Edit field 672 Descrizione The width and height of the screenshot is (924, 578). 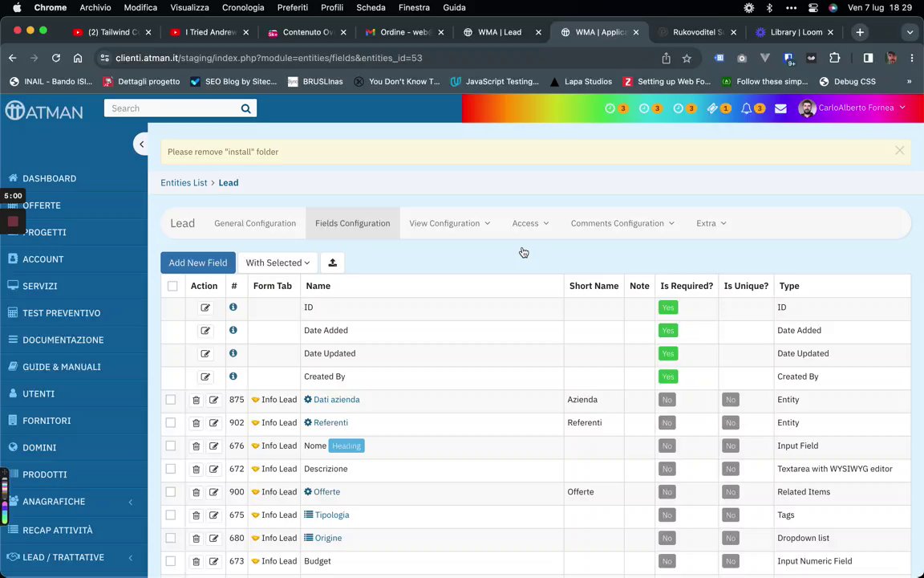[x=213, y=469]
